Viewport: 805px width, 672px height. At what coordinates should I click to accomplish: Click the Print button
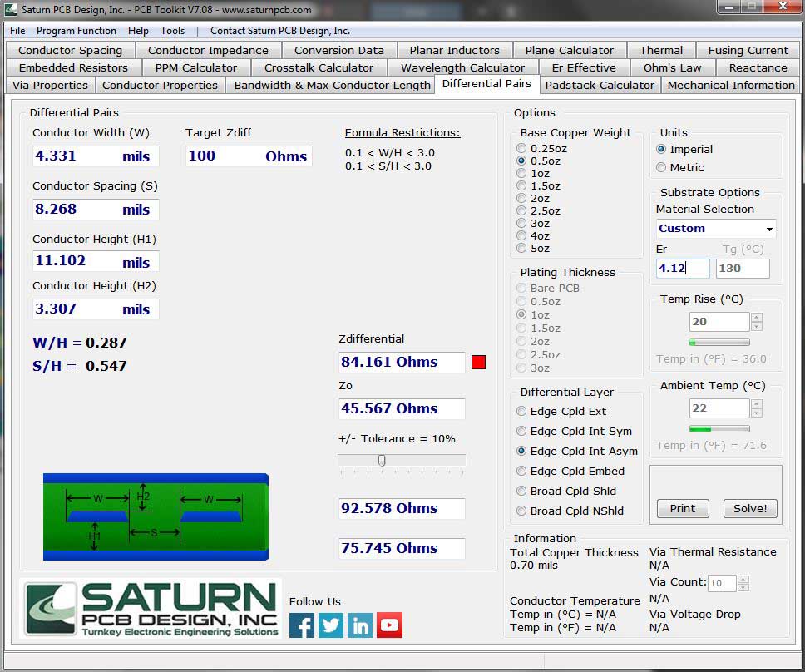pos(683,508)
